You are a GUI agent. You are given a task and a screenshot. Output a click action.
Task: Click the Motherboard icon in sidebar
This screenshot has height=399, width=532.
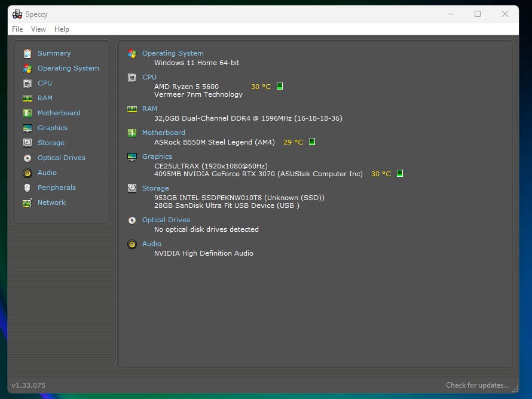27,113
